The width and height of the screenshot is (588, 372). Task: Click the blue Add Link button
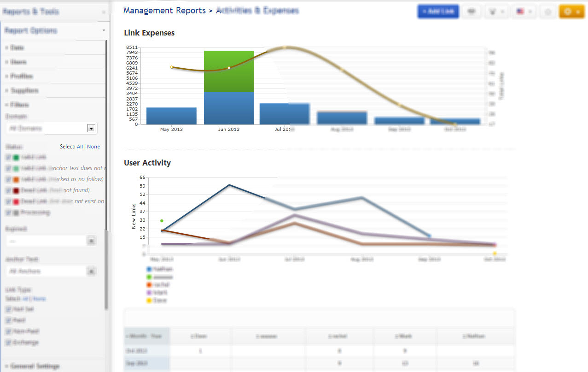point(438,12)
